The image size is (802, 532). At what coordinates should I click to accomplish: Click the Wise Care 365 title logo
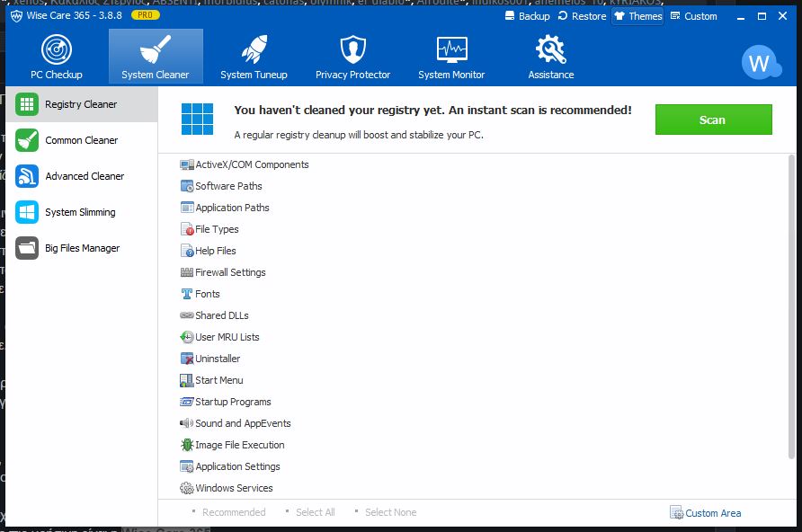point(16,16)
